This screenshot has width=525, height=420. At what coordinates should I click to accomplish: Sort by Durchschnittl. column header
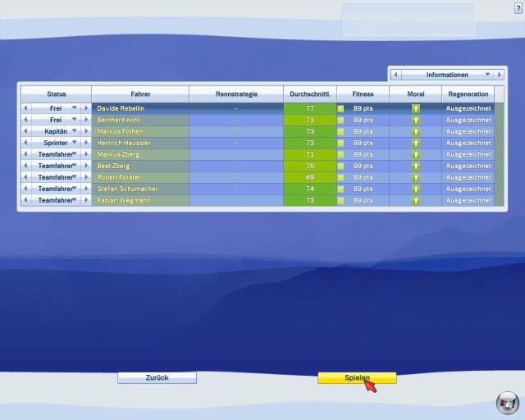click(x=310, y=94)
